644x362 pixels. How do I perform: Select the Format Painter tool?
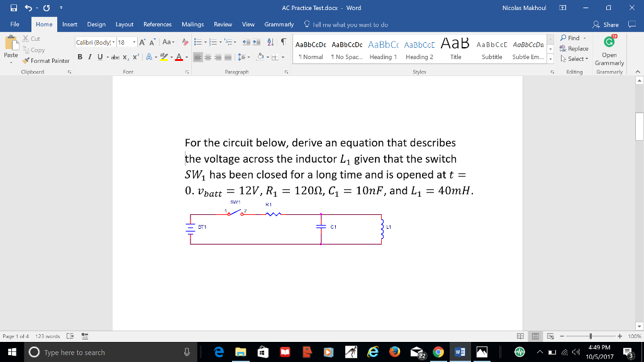point(47,60)
